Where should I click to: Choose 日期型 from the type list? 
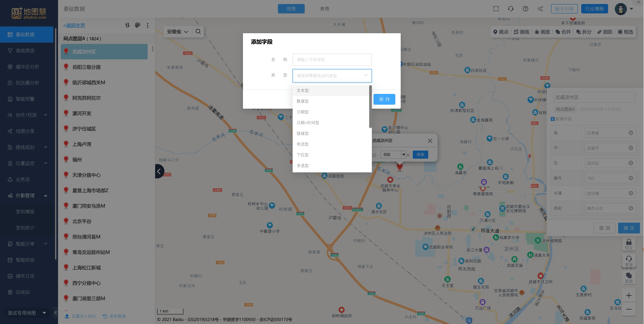point(331,112)
